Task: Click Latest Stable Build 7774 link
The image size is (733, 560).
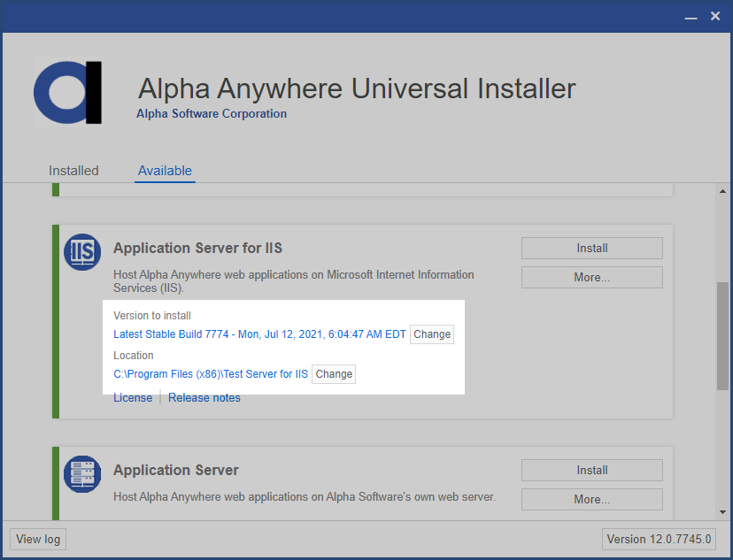Action: click(x=259, y=334)
